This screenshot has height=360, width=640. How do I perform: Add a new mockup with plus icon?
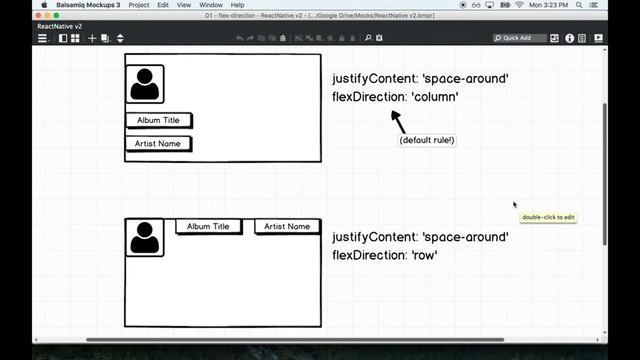point(92,38)
